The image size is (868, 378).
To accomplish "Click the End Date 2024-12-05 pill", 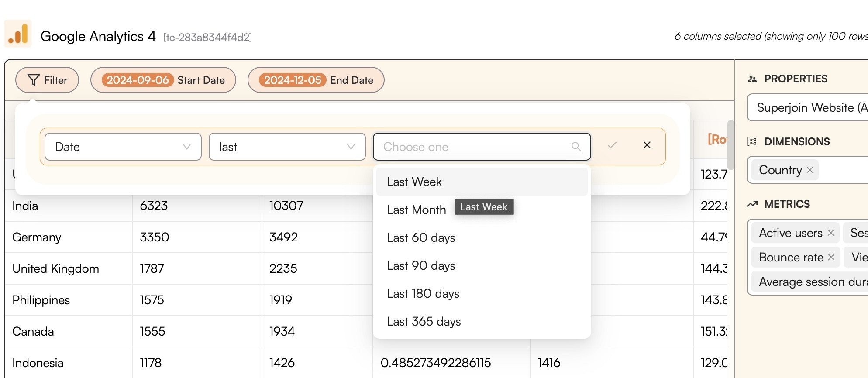I will [x=316, y=80].
